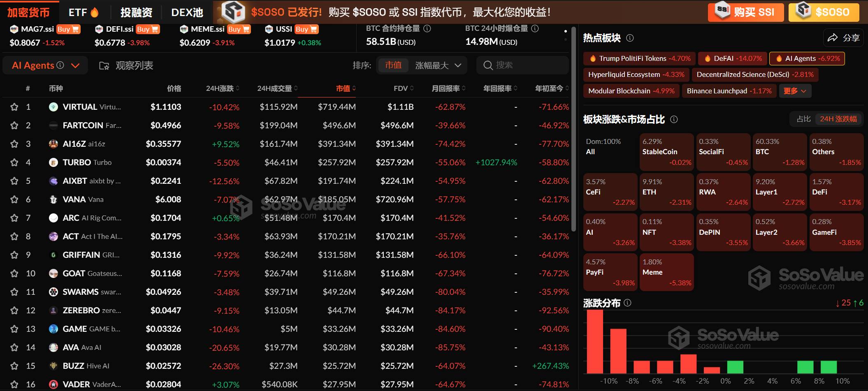Open the 涨幅最大 sort dropdown

438,65
